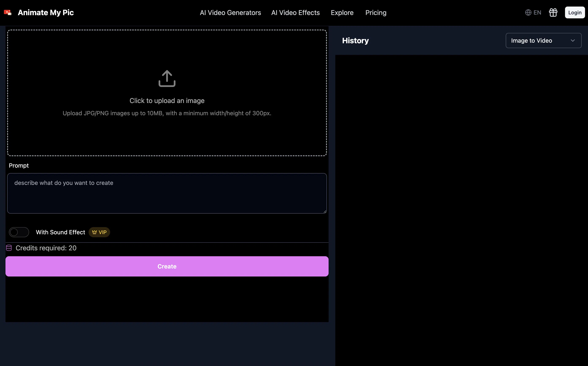Click the History section heading
The height and width of the screenshot is (366, 588).
[355, 41]
